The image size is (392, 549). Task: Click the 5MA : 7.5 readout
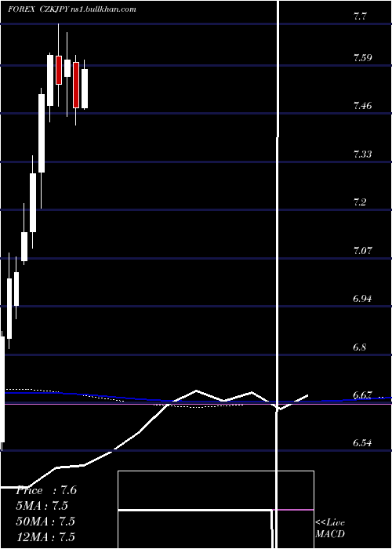(x=42, y=506)
